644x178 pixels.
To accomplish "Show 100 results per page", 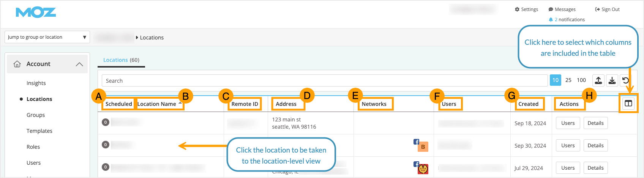I will tap(581, 80).
